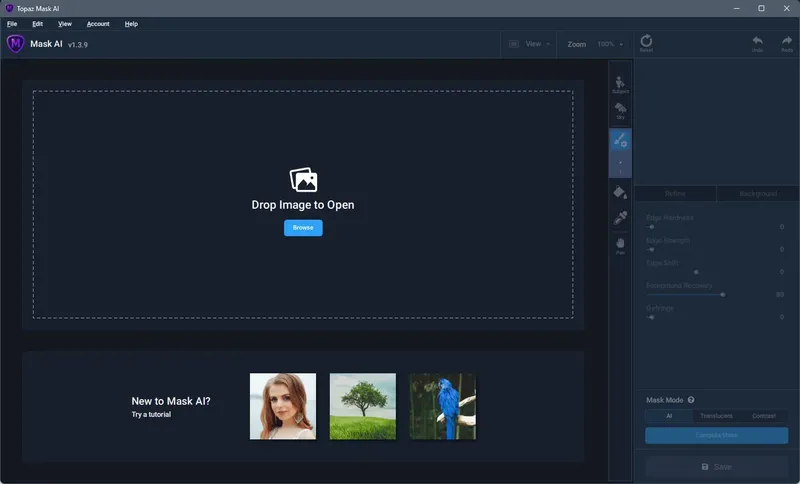Click the Drop Image to Open picture icon
Image resolution: width=800 pixels, height=484 pixels.
coord(303,180)
